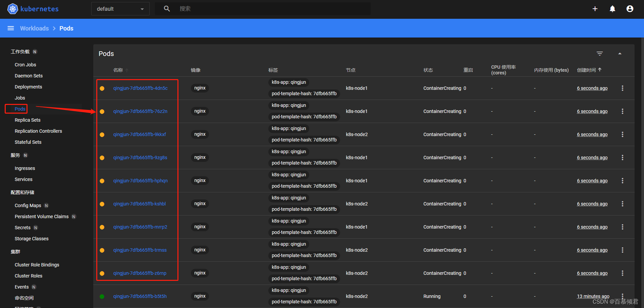Click 6 seconds ago for pod 9zg8s
This screenshot has width=644, height=308.
pos(592,158)
